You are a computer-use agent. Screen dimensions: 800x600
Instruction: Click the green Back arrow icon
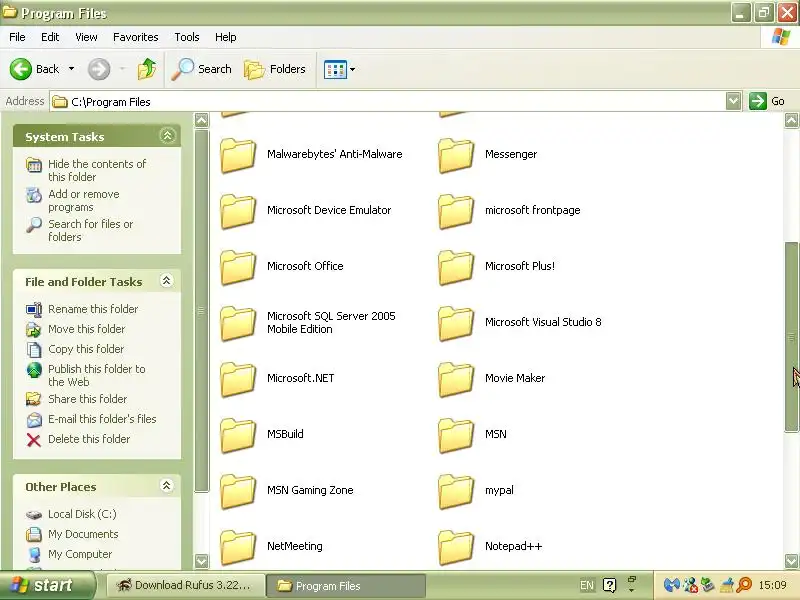[21, 69]
